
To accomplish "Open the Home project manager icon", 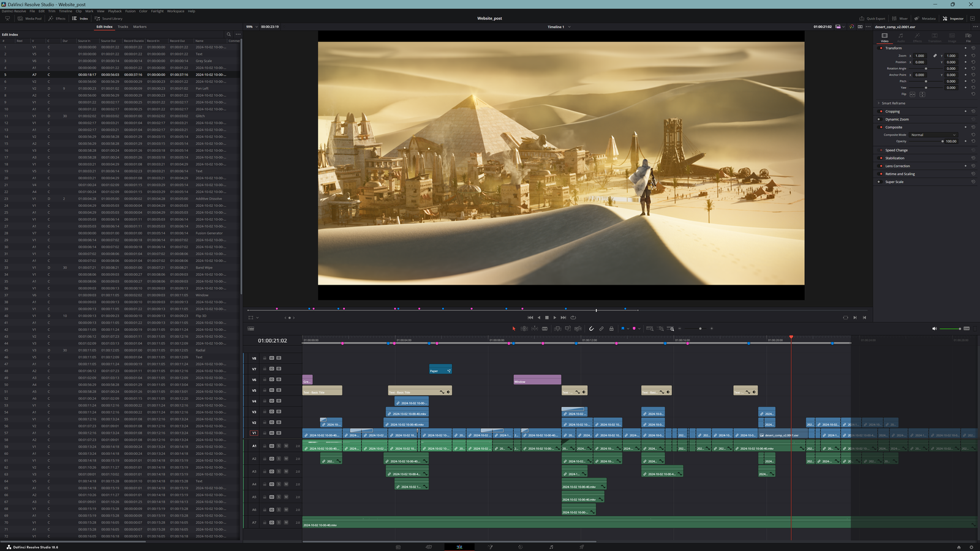I will (x=959, y=547).
